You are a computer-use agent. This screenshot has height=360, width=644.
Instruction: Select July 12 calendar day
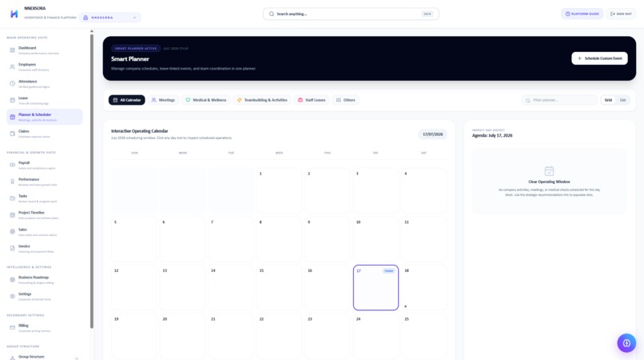tap(134, 287)
